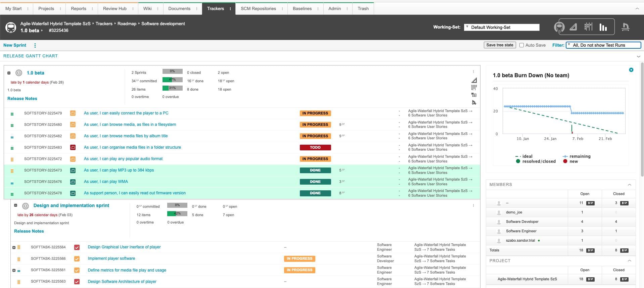This screenshot has height=288, width=644.
Task: Open Roadmap in the breadcrumb
Action: coord(127,24)
